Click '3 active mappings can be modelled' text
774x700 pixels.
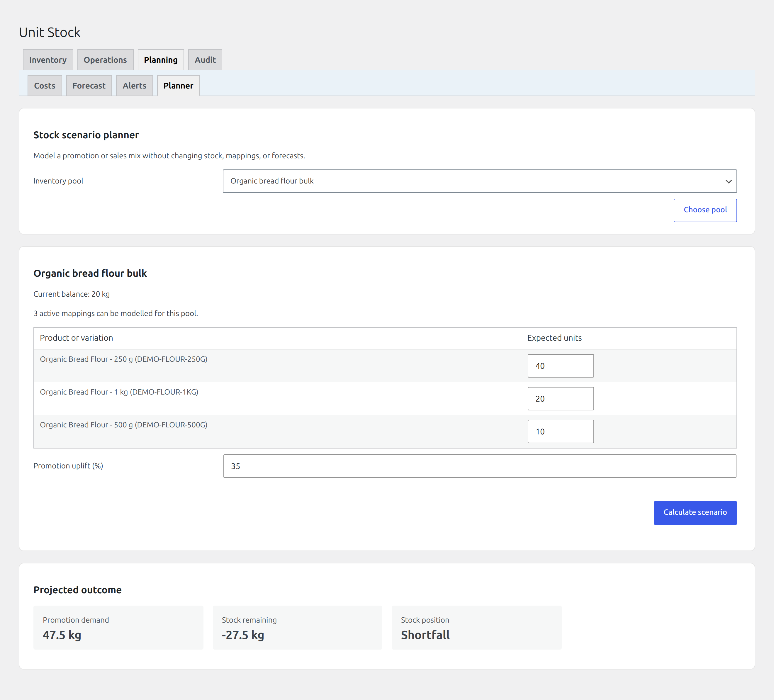(116, 313)
